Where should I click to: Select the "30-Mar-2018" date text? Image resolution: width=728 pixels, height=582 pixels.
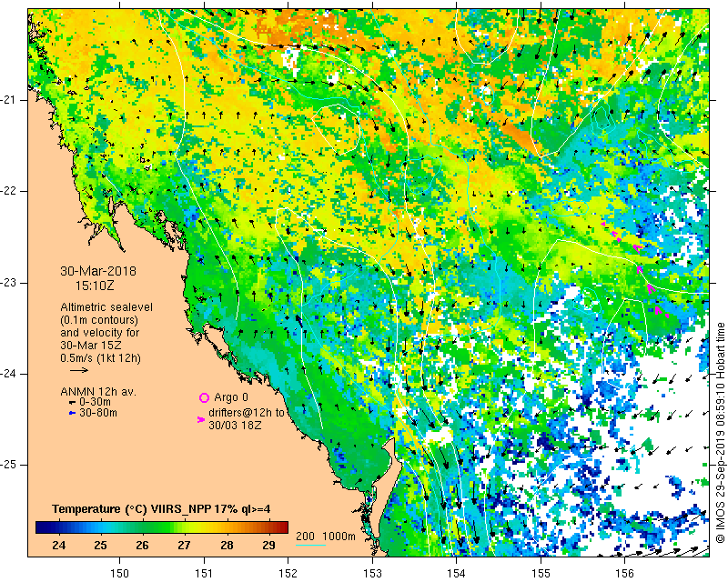pyautogui.click(x=98, y=271)
